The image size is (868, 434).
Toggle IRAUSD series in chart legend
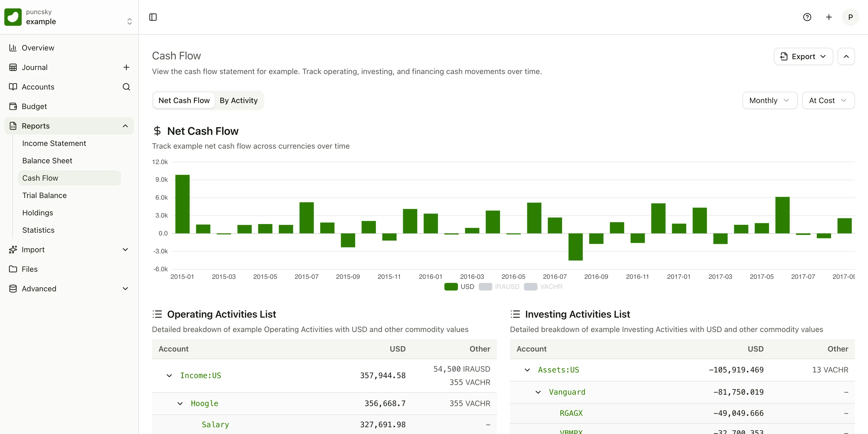[499, 287]
